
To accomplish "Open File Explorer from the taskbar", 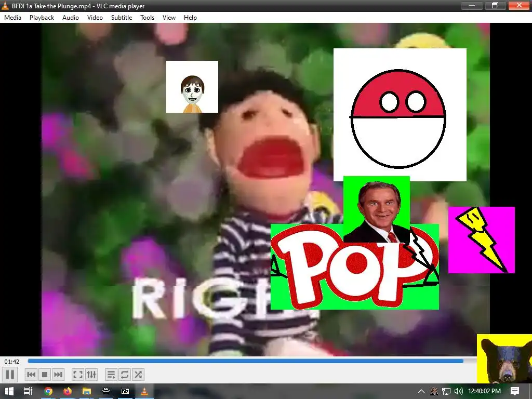I will click(87, 391).
